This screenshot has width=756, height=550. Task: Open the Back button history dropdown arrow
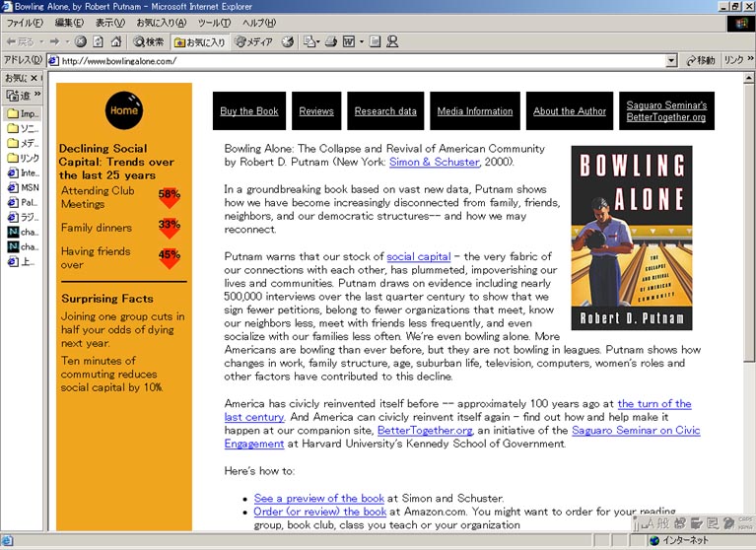point(41,42)
